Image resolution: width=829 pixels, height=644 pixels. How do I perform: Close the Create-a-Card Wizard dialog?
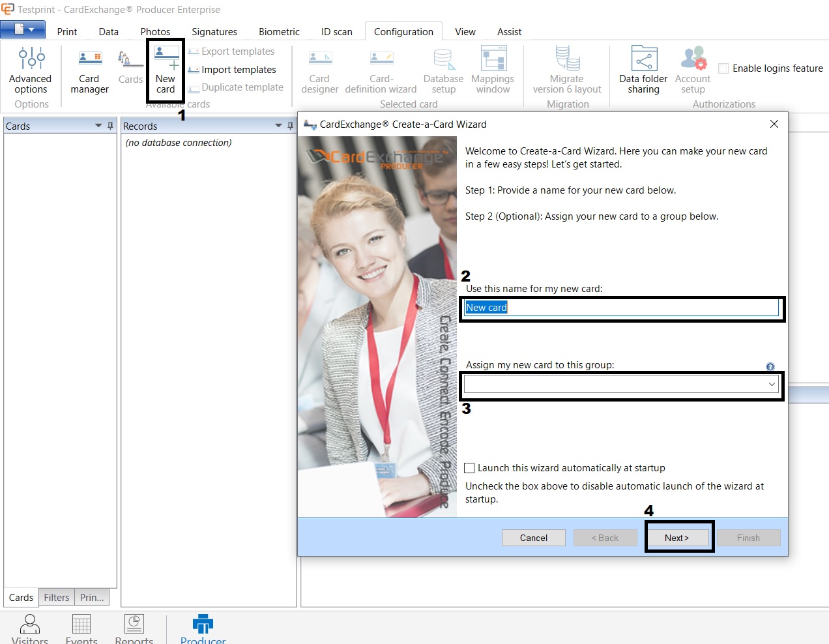click(x=774, y=124)
